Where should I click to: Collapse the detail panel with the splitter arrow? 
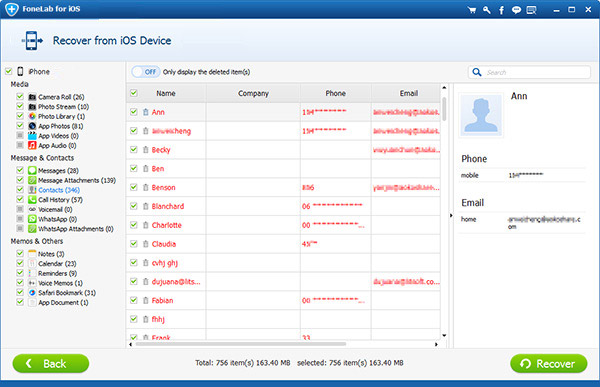coord(451,216)
